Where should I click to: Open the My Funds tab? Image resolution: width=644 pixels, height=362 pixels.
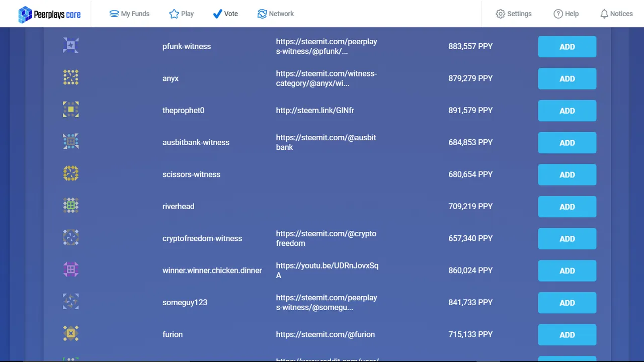[129, 14]
